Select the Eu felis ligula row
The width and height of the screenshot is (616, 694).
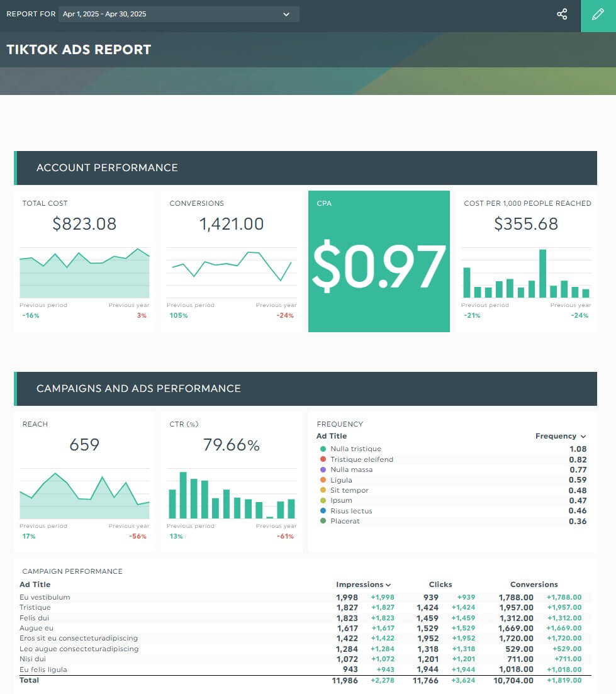[305, 669]
